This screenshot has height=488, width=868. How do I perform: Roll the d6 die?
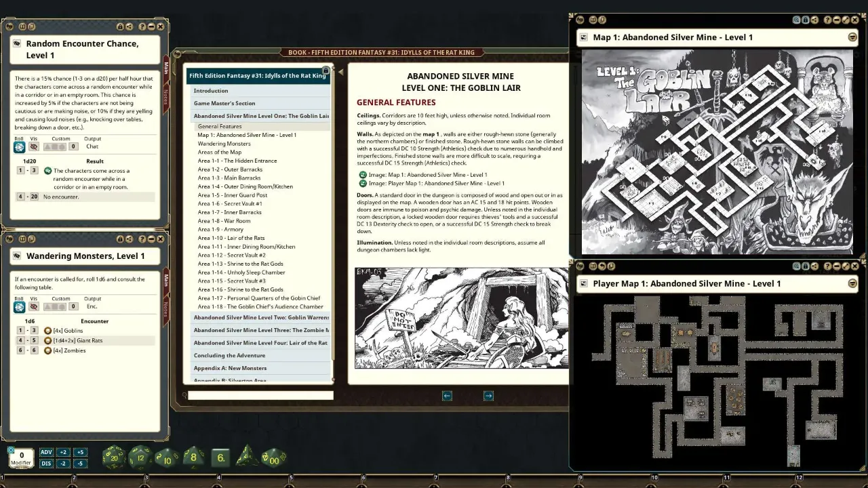pyautogui.click(x=220, y=457)
